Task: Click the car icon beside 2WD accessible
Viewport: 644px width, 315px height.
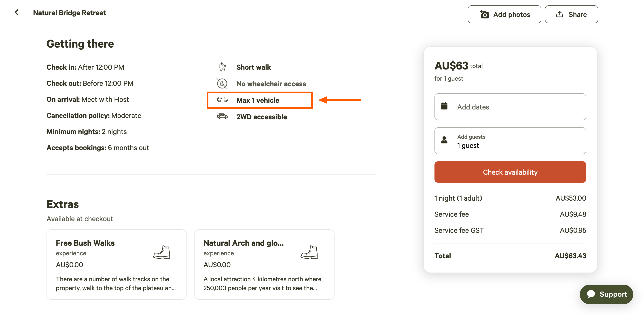Action: [222, 116]
